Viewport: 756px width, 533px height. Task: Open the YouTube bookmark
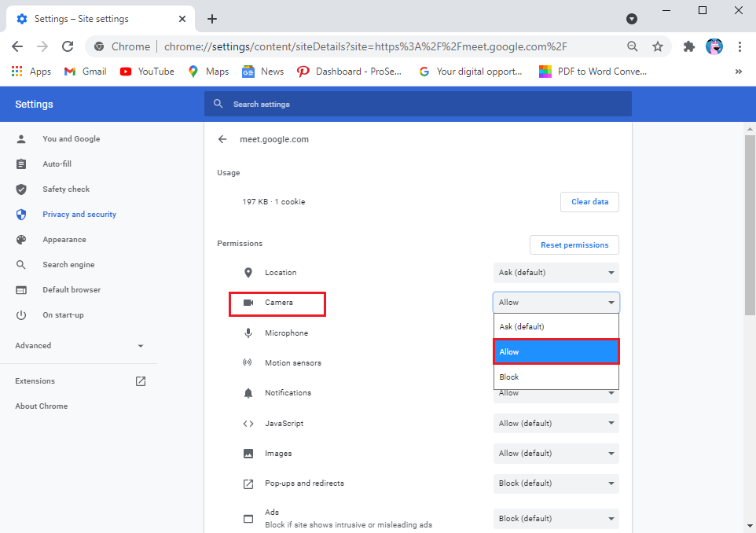point(147,72)
